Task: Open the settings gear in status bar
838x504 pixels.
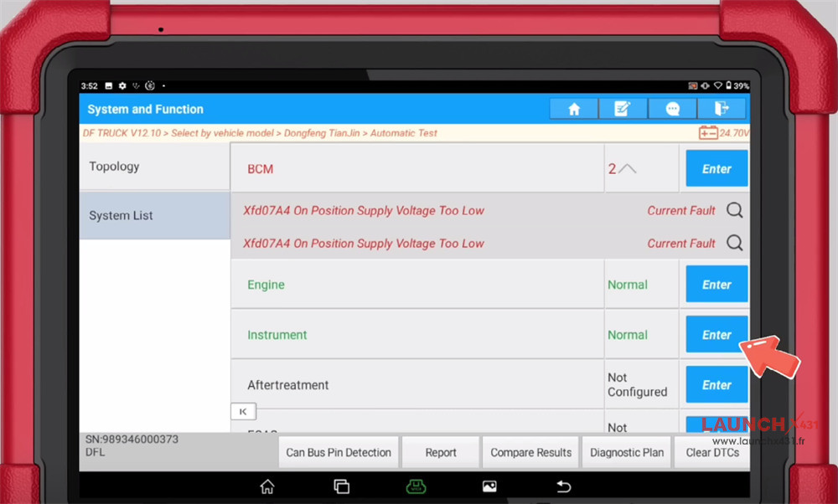Action: pos(122,85)
